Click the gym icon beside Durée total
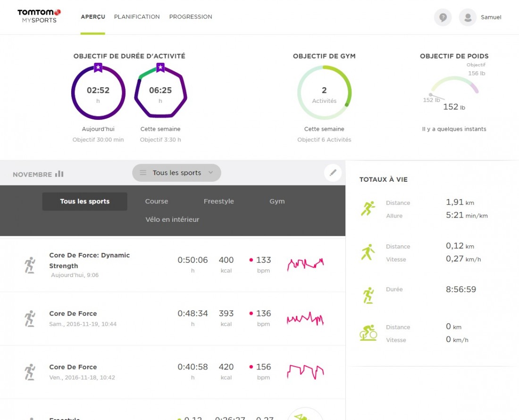This screenshot has width=519, height=420. click(x=368, y=295)
